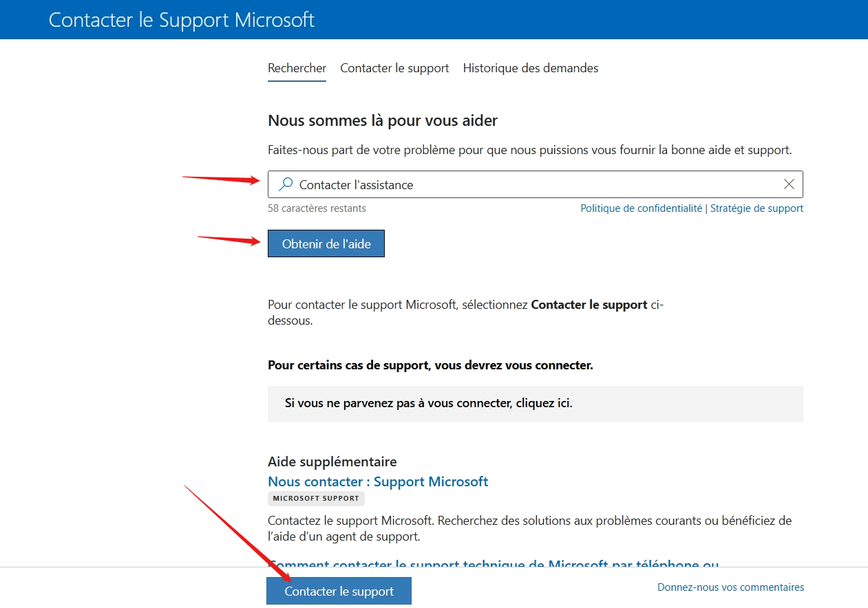Switch to the Rechercher tab
The image size is (868, 608).
point(297,68)
